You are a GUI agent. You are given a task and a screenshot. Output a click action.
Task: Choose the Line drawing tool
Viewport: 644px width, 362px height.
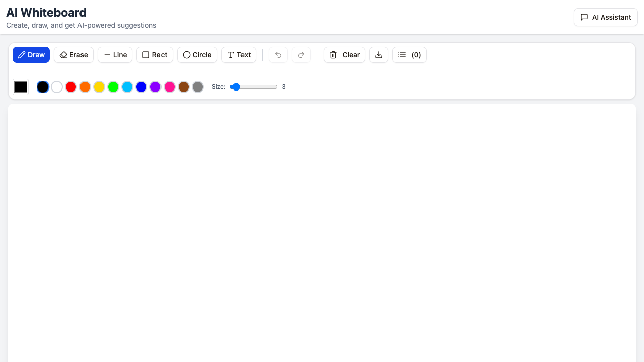coord(115,55)
